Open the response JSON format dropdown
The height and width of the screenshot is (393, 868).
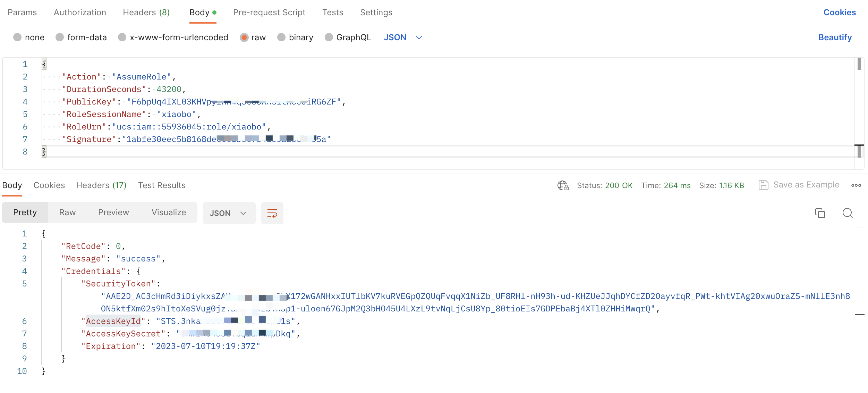click(229, 213)
